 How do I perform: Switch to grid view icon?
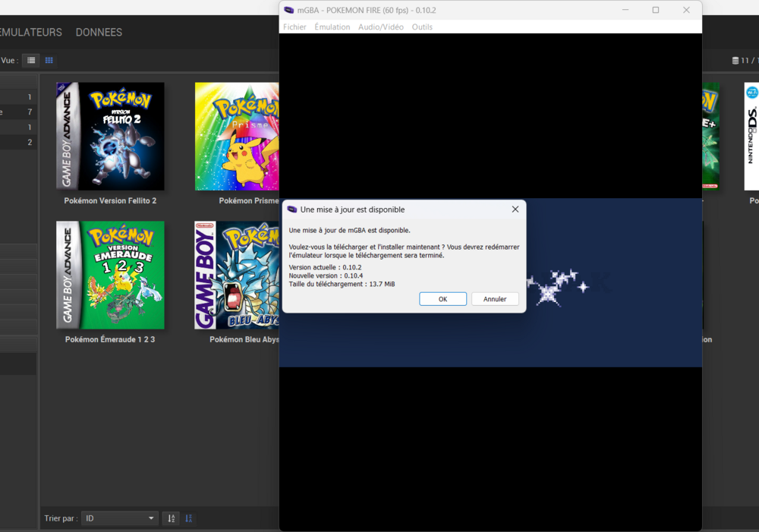[x=49, y=60]
